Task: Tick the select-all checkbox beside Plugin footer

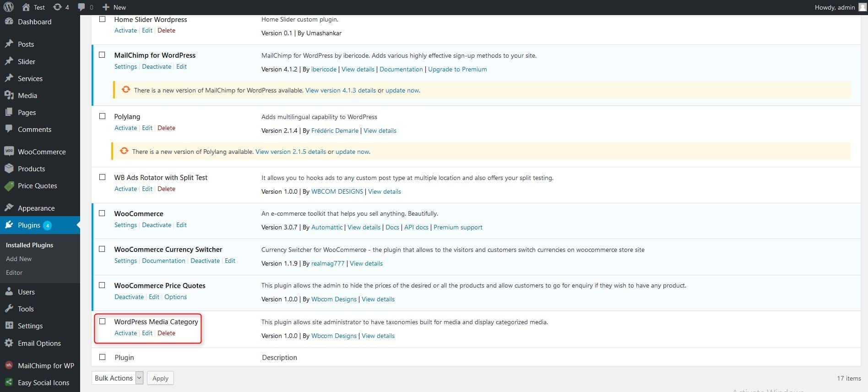Action: [x=103, y=357]
